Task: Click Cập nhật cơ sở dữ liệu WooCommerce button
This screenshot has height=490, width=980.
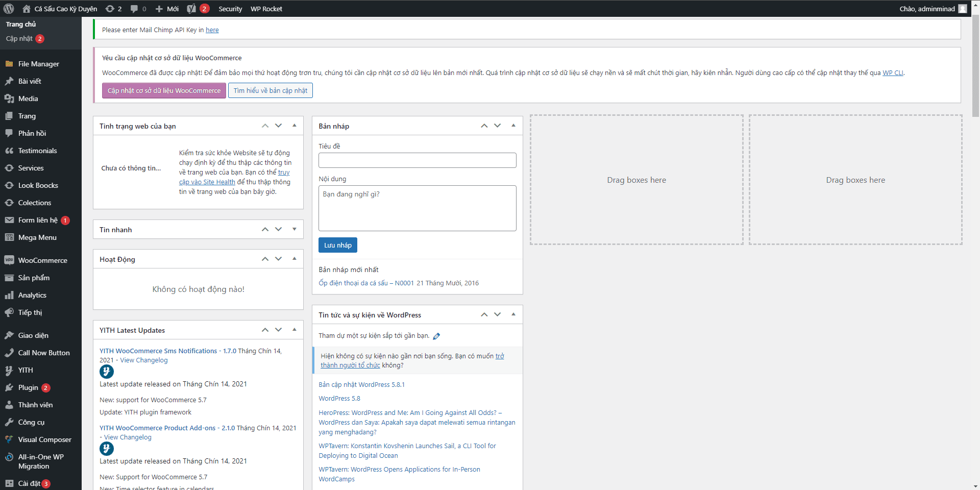Action: 164,90
